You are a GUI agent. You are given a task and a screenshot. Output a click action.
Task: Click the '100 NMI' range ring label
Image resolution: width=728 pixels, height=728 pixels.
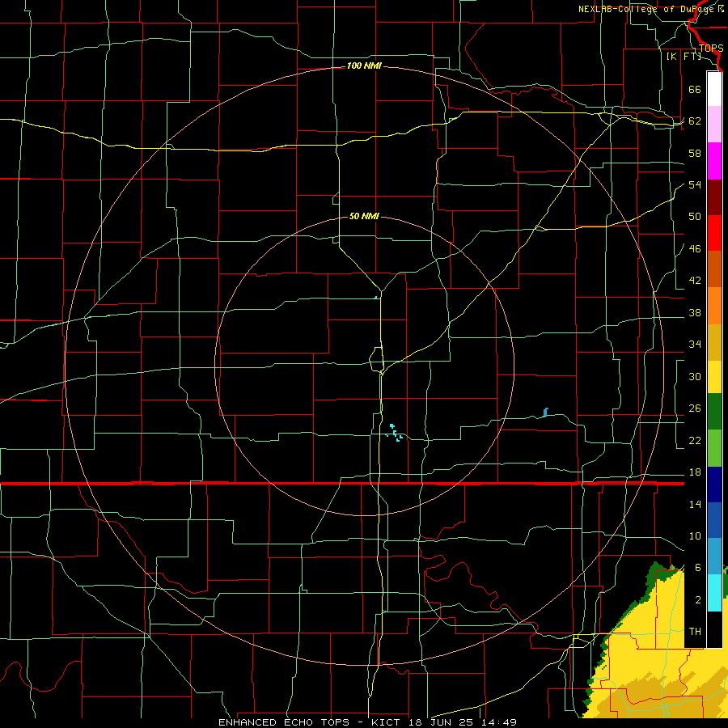coord(364,66)
